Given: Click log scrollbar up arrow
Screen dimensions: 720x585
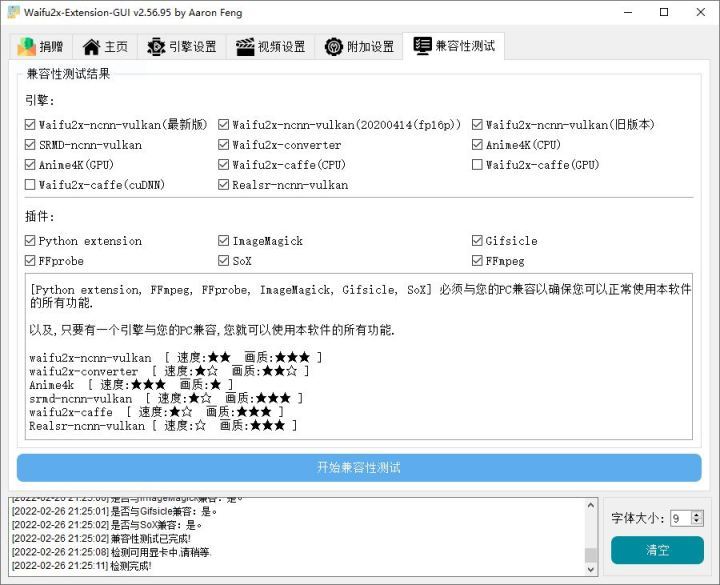Looking at the screenshot, I should (591, 505).
